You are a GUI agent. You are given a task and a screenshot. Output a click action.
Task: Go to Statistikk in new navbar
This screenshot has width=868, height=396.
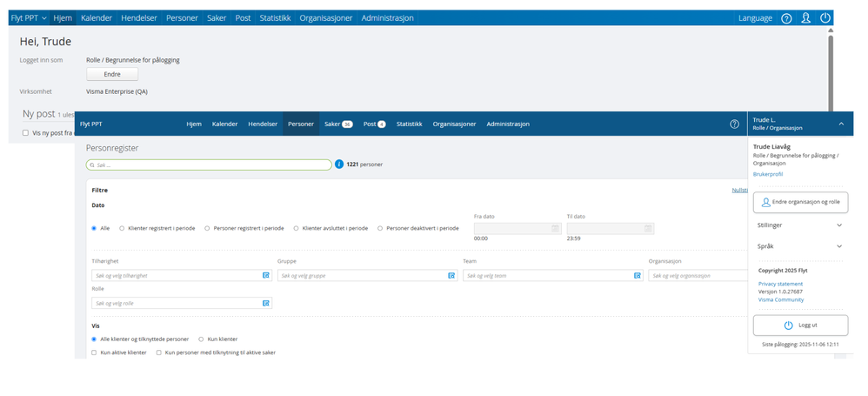409,124
